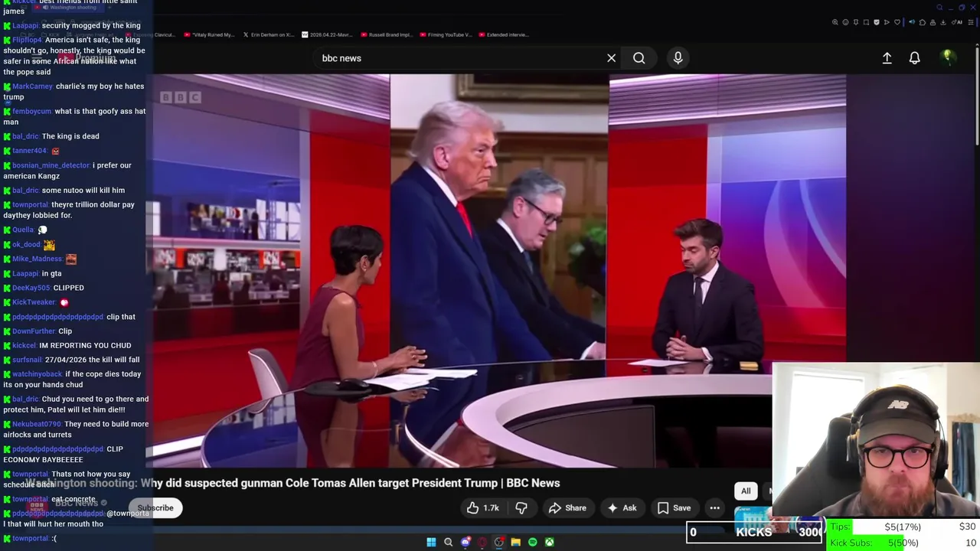This screenshot has width=980, height=551.
Task: Open the browser emoji picker toolbar icon
Action: [845, 22]
